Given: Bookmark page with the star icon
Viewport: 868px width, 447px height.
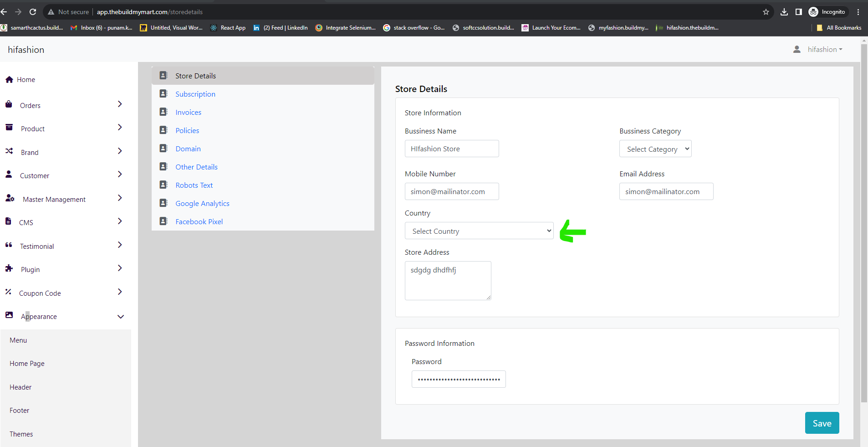Looking at the screenshot, I should pos(766,12).
